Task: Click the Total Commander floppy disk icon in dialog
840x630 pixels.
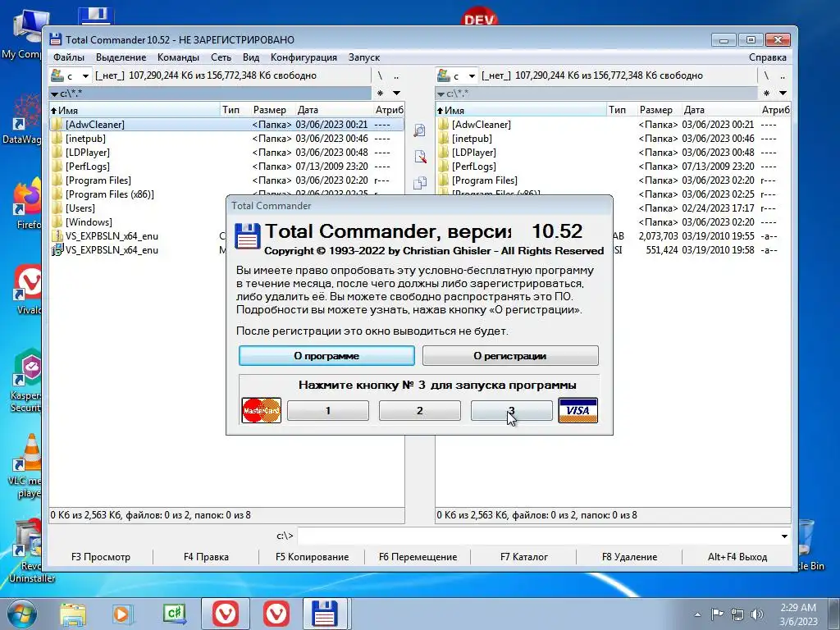Action: tap(247, 236)
